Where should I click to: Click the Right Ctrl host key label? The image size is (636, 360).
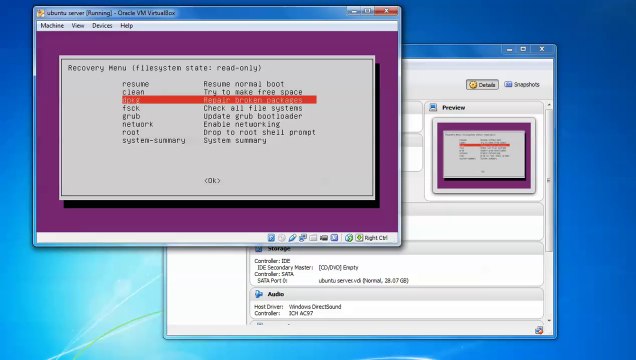tap(376, 238)
